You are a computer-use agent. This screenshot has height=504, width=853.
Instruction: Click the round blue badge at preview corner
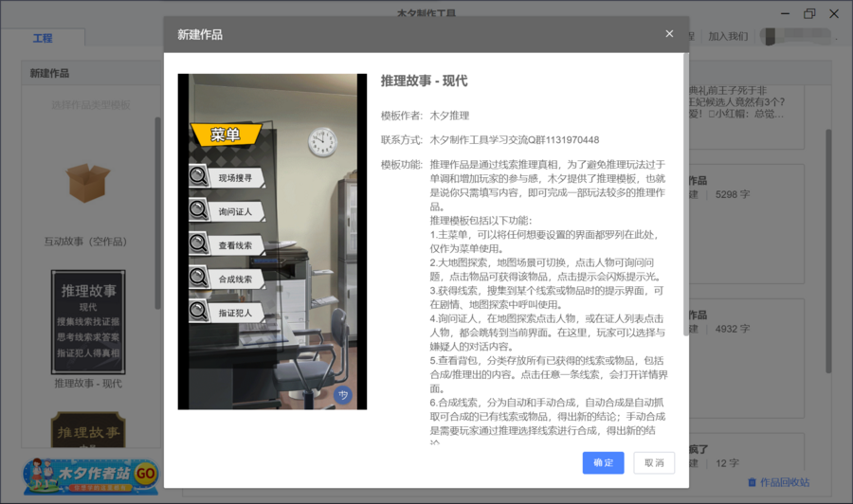point(343,395)
